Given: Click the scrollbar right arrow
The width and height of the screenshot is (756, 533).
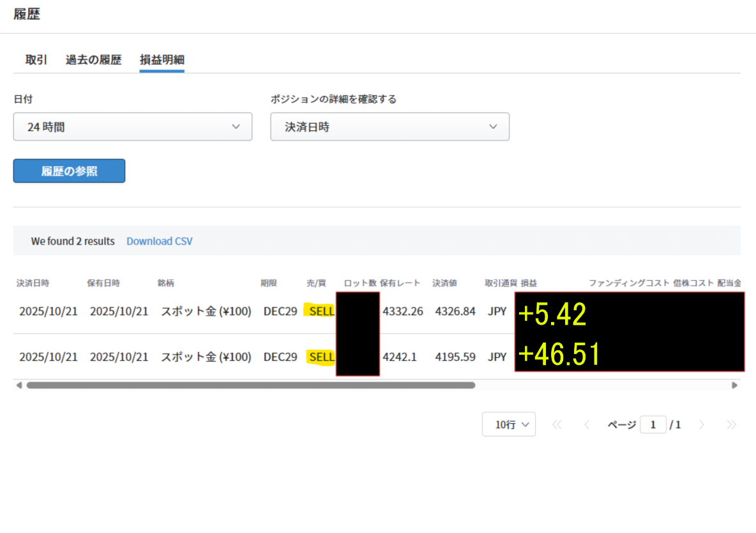Looking at the screenshot, I should tap(734, 385).
